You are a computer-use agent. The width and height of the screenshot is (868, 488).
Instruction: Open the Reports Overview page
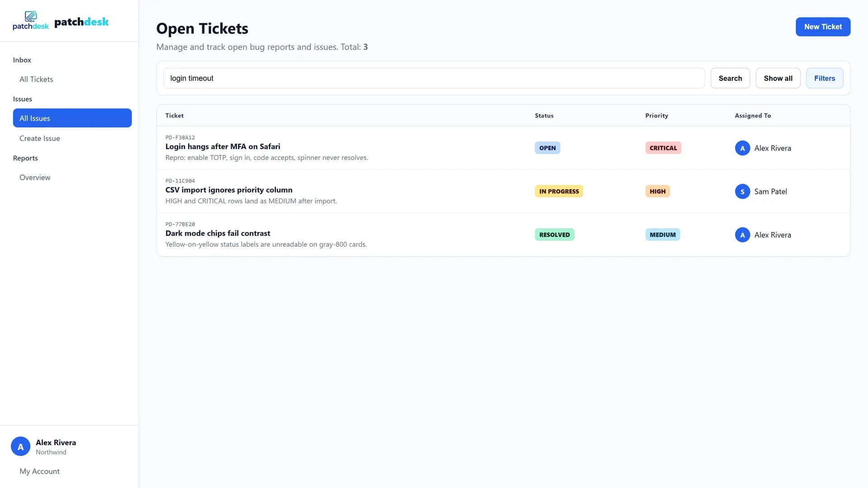pyautogui.click(x=35, y=177)
